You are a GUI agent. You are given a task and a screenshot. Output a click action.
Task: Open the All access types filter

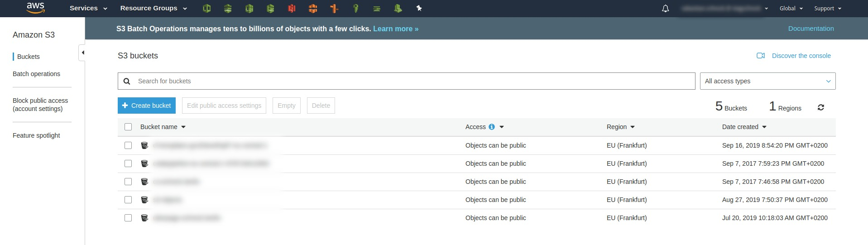(x=767, y=81)
